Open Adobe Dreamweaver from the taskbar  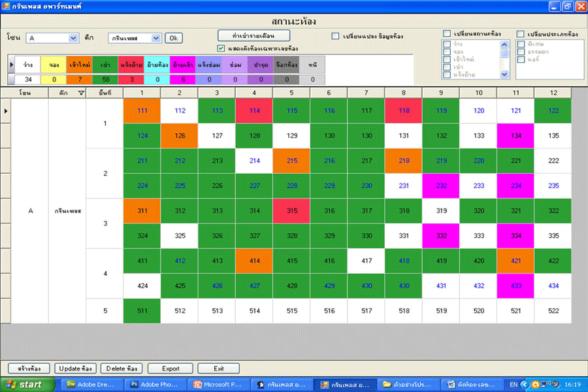coord(92,385)
